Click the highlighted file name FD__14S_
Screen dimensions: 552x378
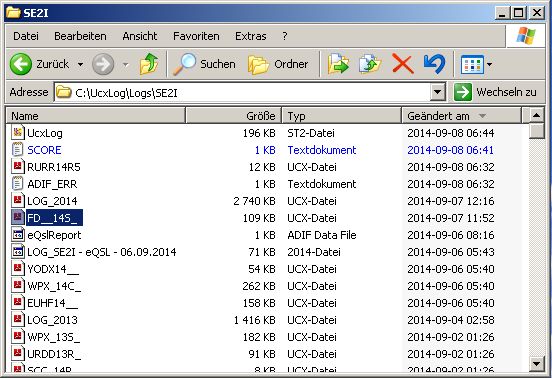point(54,218)
